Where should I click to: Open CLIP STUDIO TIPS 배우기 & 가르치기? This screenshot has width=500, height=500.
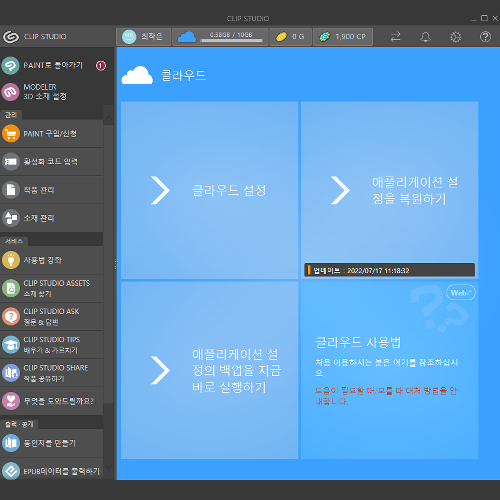[x=52, y=345]
